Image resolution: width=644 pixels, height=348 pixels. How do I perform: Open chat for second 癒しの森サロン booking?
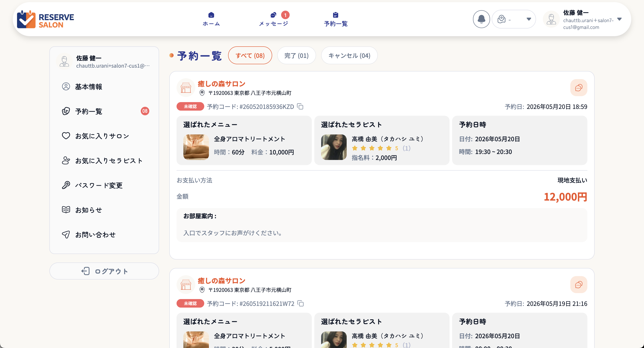click(x=578, y=285)
